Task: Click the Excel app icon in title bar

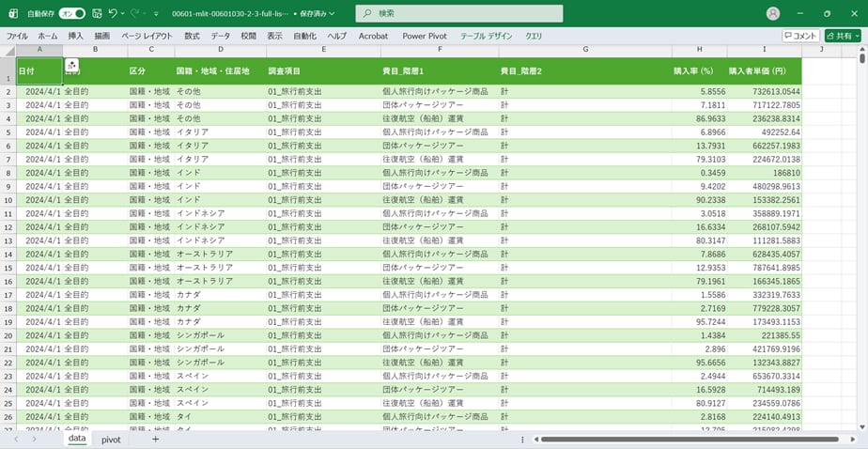Action: point(12,13)
